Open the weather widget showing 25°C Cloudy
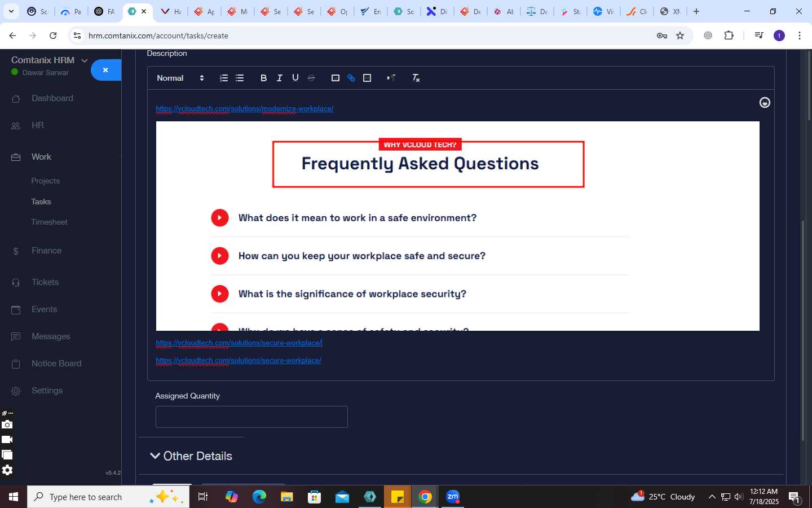Screen dimensions: 812x508 click(x=663, y=497)
